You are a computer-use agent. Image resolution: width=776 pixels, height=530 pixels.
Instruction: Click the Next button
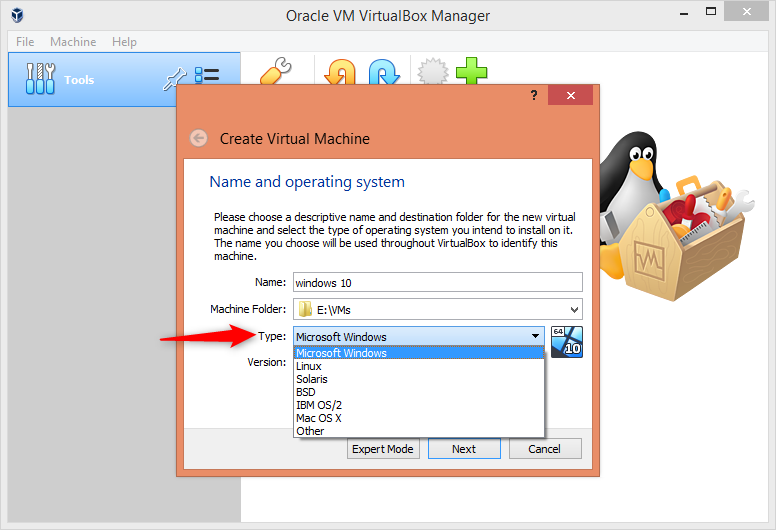coord(464,449)
